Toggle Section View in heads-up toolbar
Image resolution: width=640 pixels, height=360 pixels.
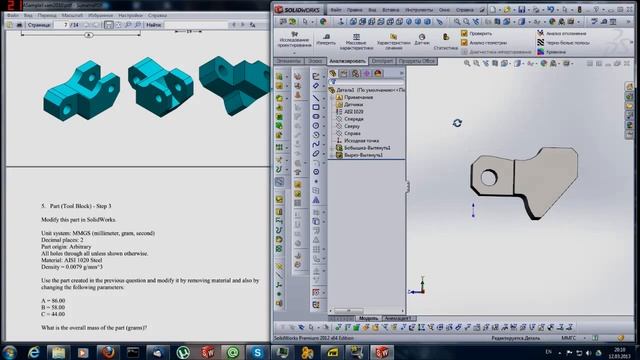(495, 63)
